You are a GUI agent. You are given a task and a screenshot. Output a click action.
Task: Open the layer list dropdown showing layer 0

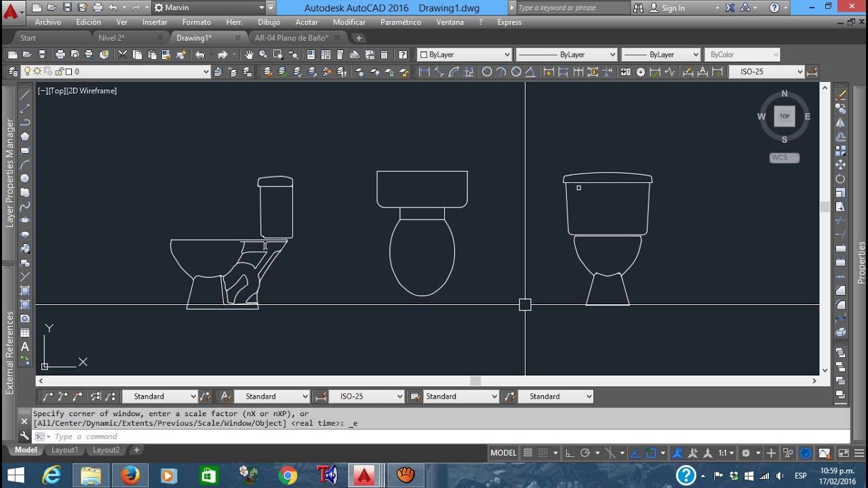click(x=116, y=72)
